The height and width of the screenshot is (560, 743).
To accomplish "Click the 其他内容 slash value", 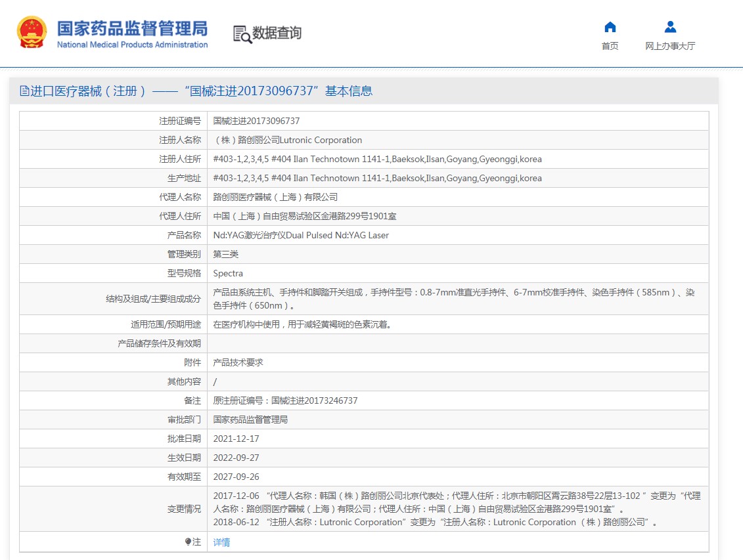I will pos(215,381).
